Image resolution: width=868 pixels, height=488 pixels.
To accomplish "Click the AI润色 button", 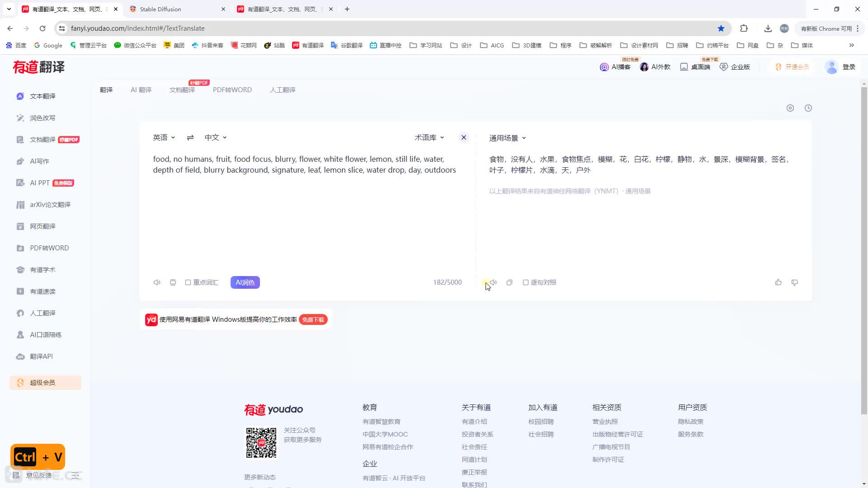I will point(245,282).
